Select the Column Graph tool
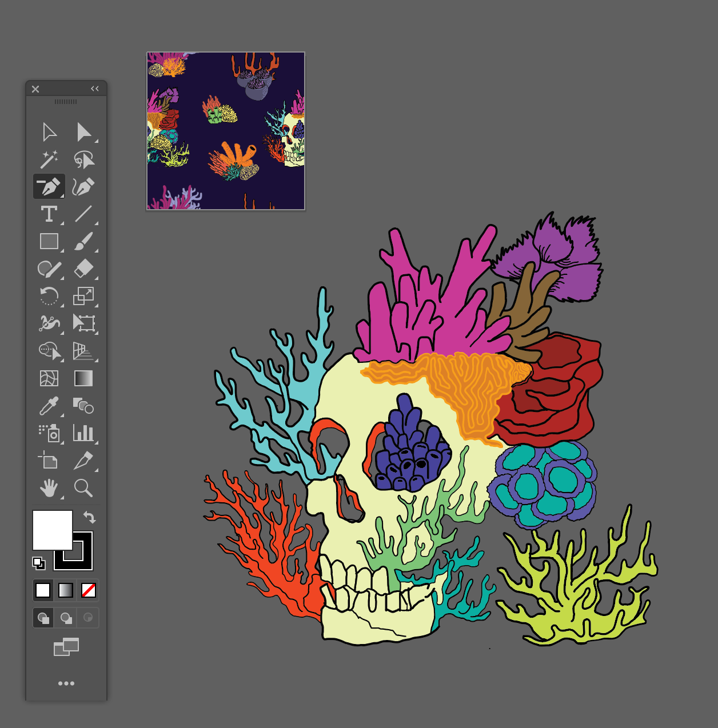The image size is (718, 728). pyautogui.click(x=83, y=433)
